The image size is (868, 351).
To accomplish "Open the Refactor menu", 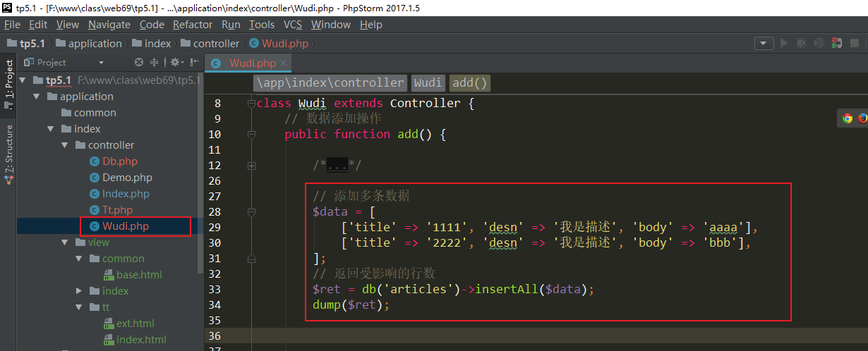I will (x=193, y=25).
